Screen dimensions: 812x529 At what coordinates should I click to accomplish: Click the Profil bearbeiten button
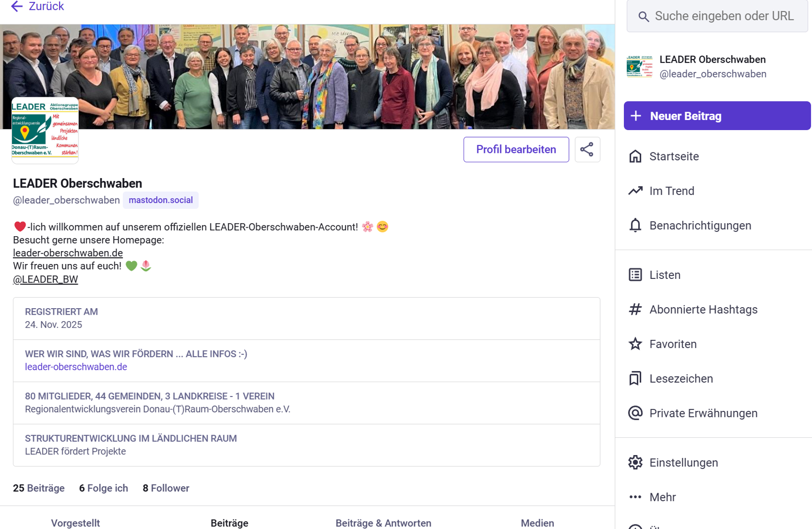coord(516,149)
